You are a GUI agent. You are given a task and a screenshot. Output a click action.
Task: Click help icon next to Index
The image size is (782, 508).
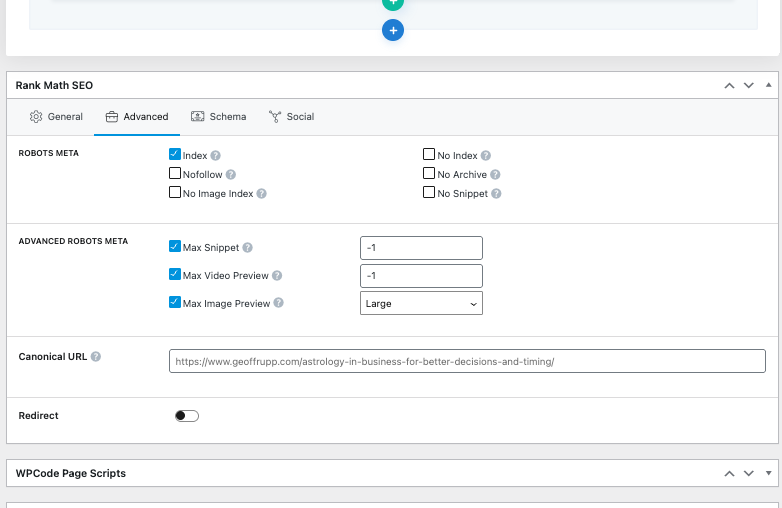coord(216,156)
